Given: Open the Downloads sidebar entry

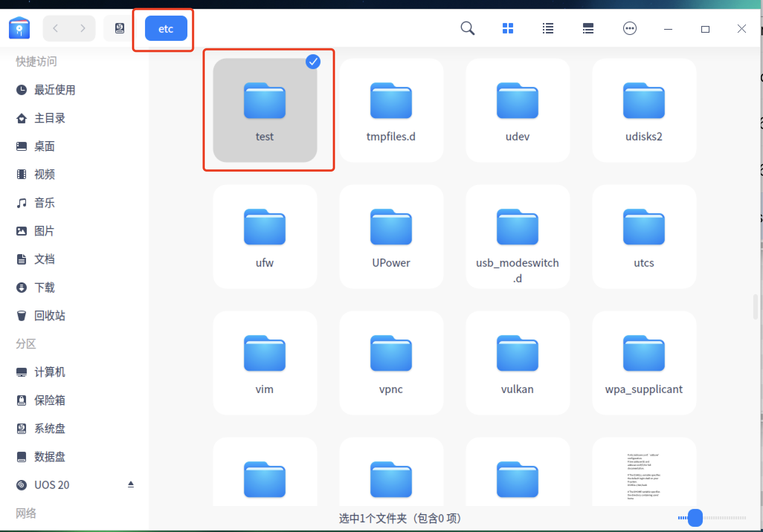Looking at the screenshot, I should point(44,288).
